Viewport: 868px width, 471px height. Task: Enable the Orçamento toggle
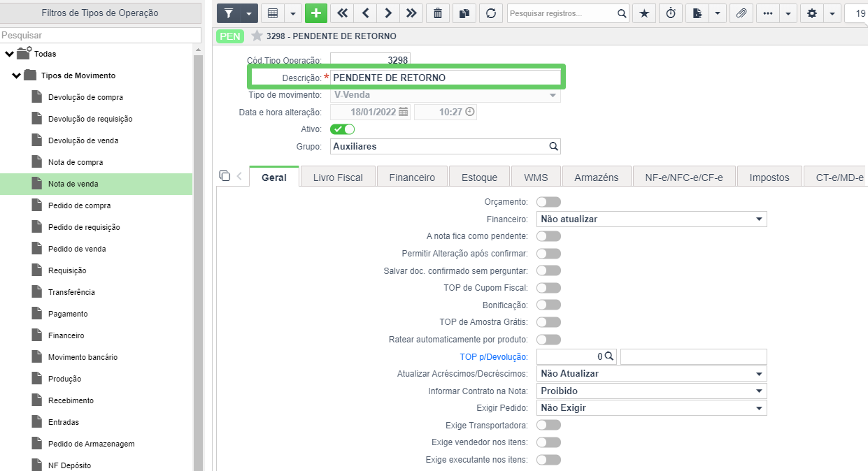[548, 202]
